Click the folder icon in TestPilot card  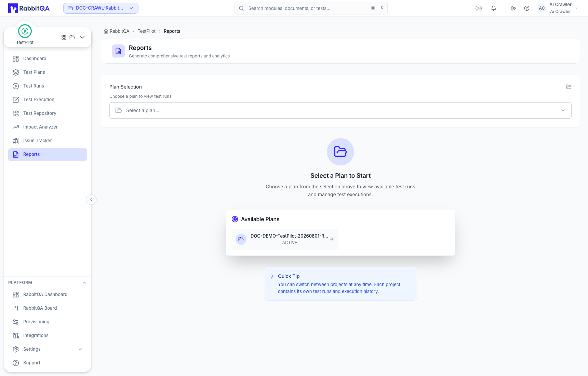tap(72, 37)
